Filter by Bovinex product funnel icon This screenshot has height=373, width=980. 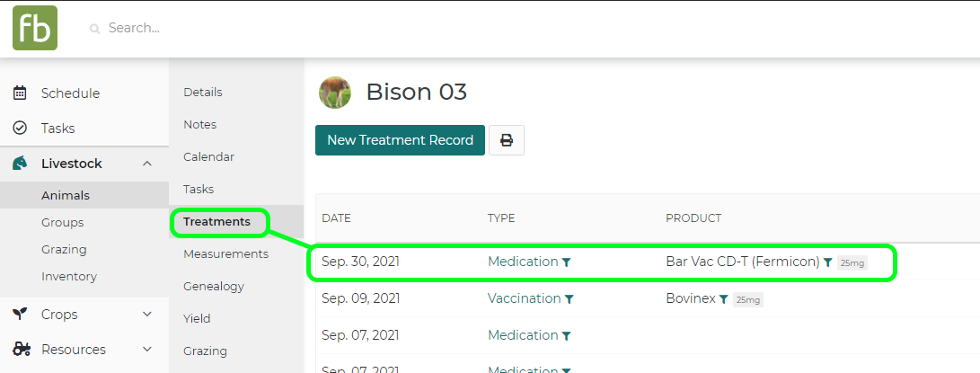(x=723, y=299)
